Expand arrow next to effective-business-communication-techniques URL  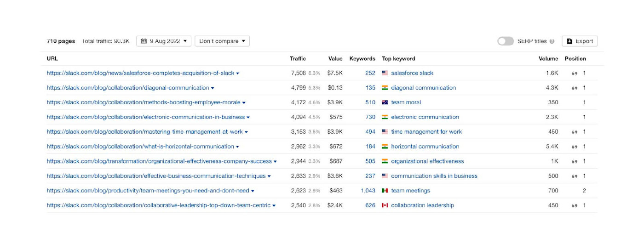(269, 176)
